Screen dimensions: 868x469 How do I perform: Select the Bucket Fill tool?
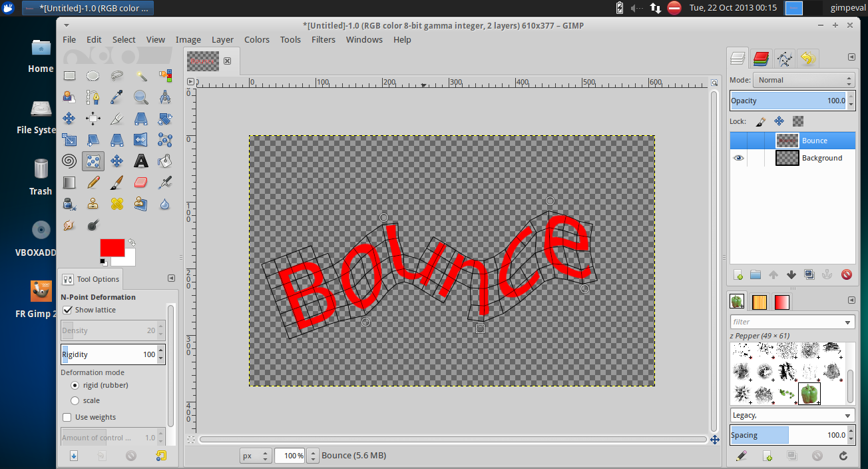[x=165, y=161]
